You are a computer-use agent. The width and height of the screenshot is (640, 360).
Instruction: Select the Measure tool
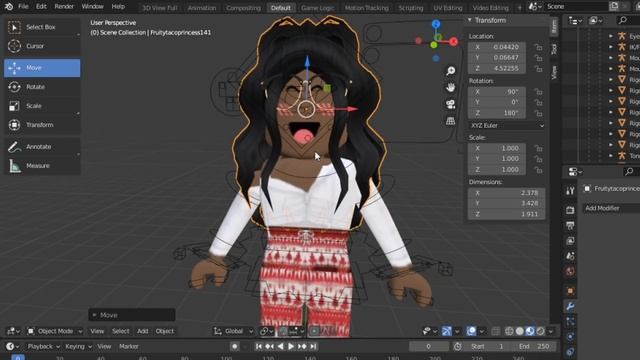[x=42, y=166]
